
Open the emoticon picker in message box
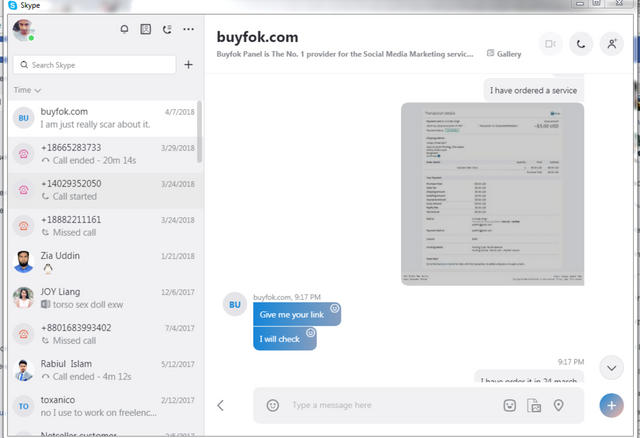(273, 405)
